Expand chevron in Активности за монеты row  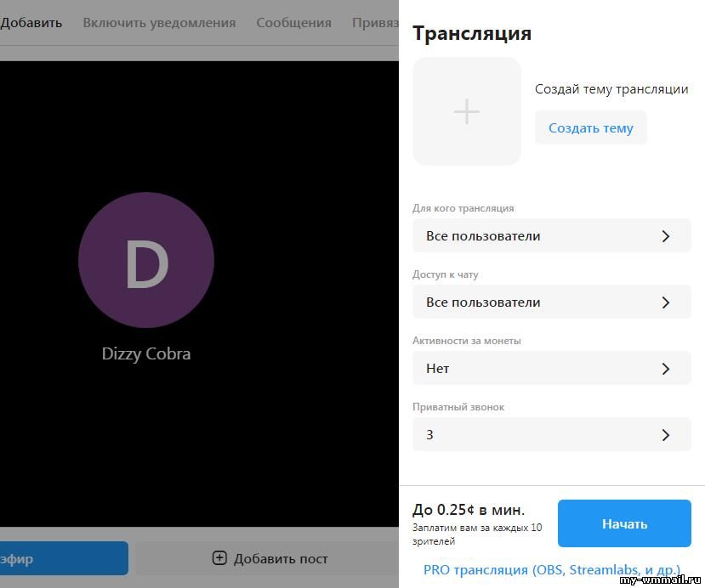point(666,369)
